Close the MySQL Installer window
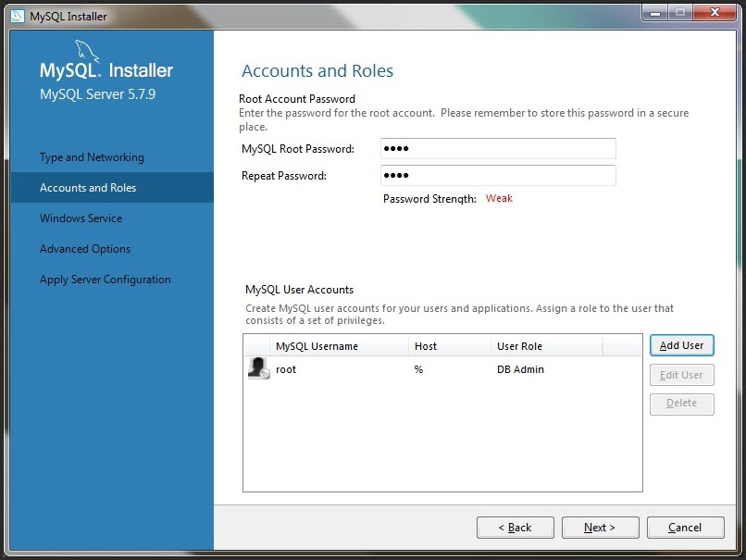The height and width of the screenshot is (560, 746). (x=715, y=12)
